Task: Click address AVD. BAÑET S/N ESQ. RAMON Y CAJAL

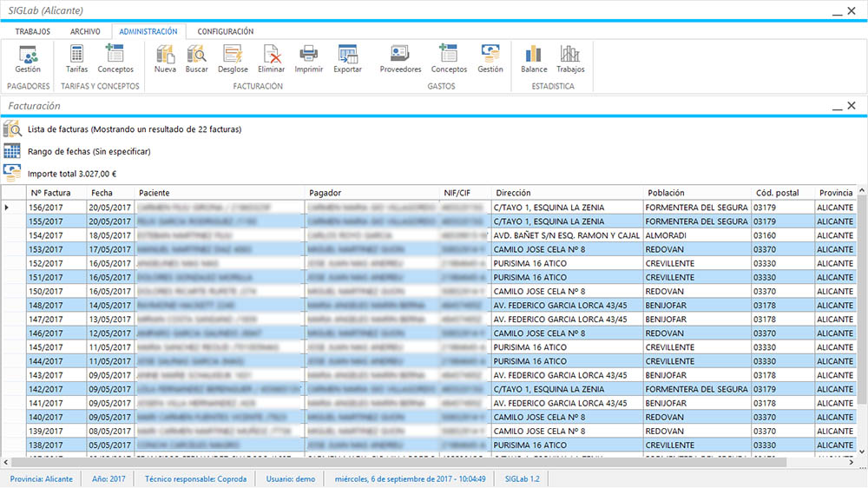Action: (566, 235)
